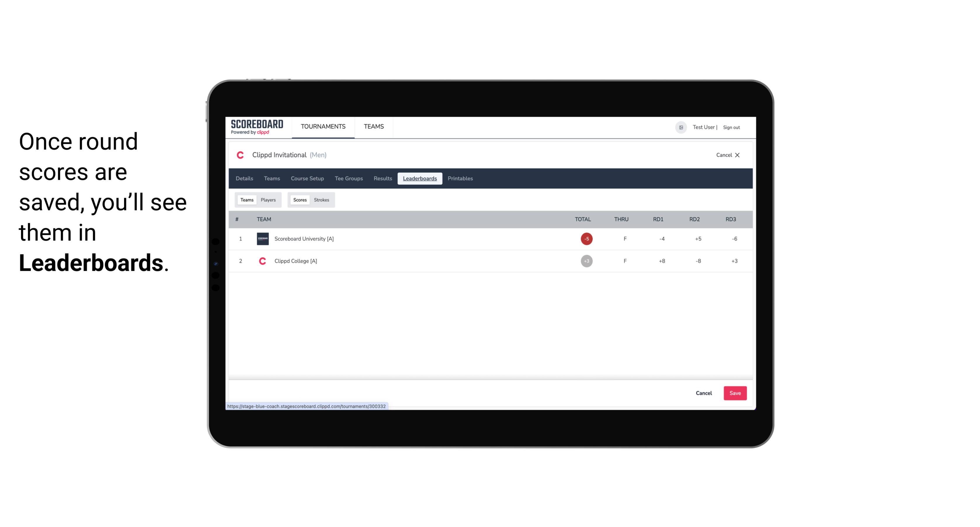Click the Tee Groups tab
The width and height of the screenshot is (980, 527).
click(348, 179)
